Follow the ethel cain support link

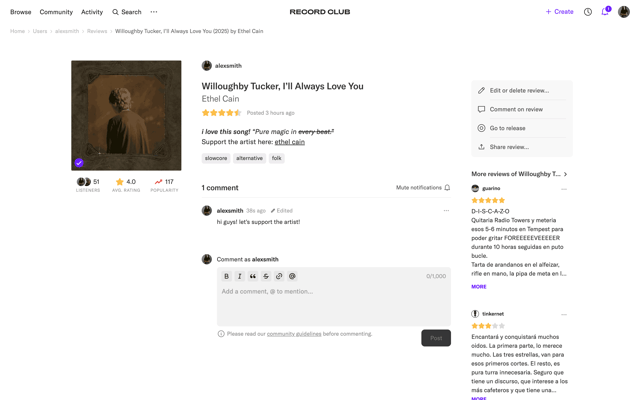(x=290, y=142)
